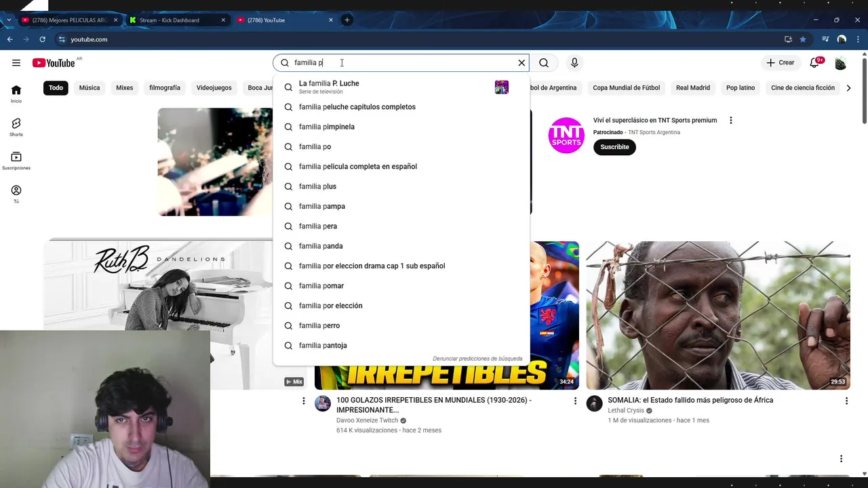Viewport: 868px width, 488px height.
Task: Select the filmografía filter chip
Action: point(165,87)
